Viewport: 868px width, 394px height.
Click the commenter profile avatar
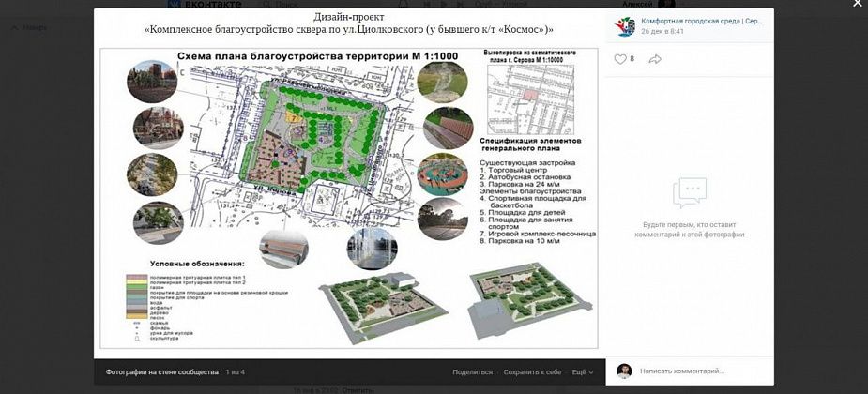(624, 371)
